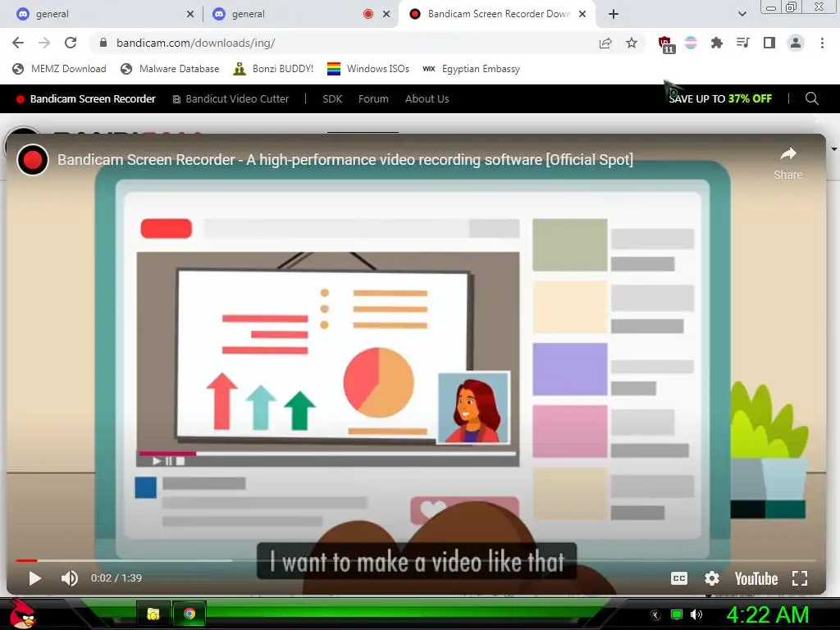Image resolution: width=840 pixels, height=630 pixels.
Task: Seek along the video progress bar
Action: (x=416, y=560)
